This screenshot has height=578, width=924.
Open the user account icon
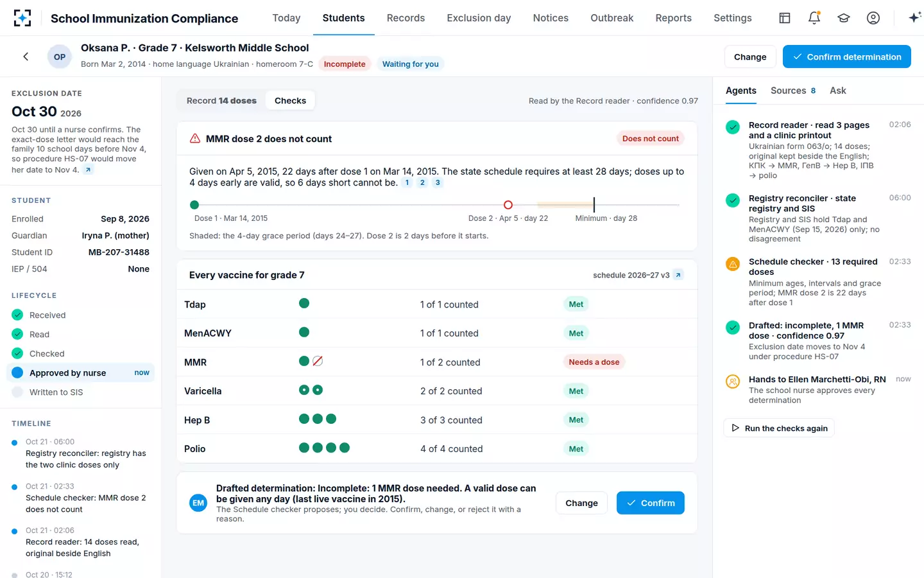[873, 18]
